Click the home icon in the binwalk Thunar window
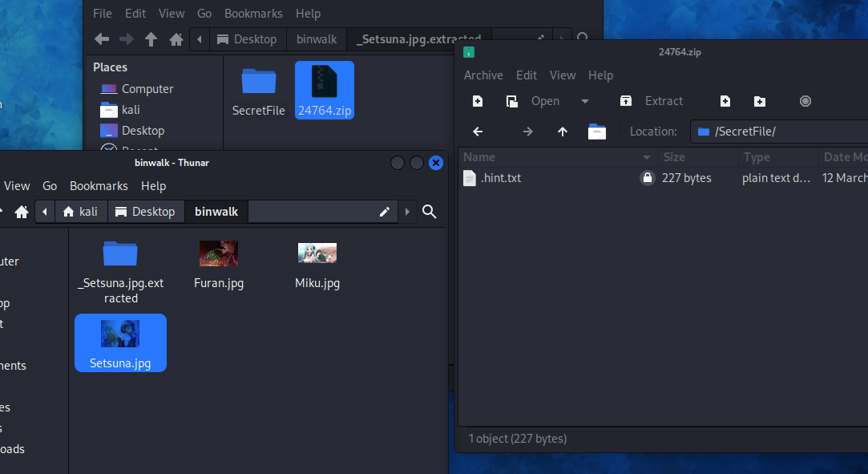 click(22, 212)
